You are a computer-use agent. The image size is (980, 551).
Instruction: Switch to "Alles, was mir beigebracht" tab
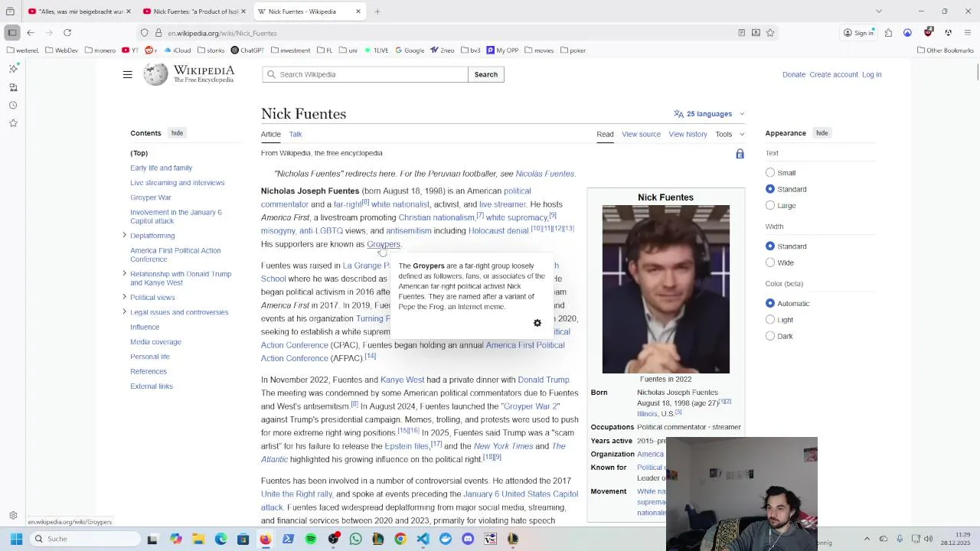tap(79, 11)
